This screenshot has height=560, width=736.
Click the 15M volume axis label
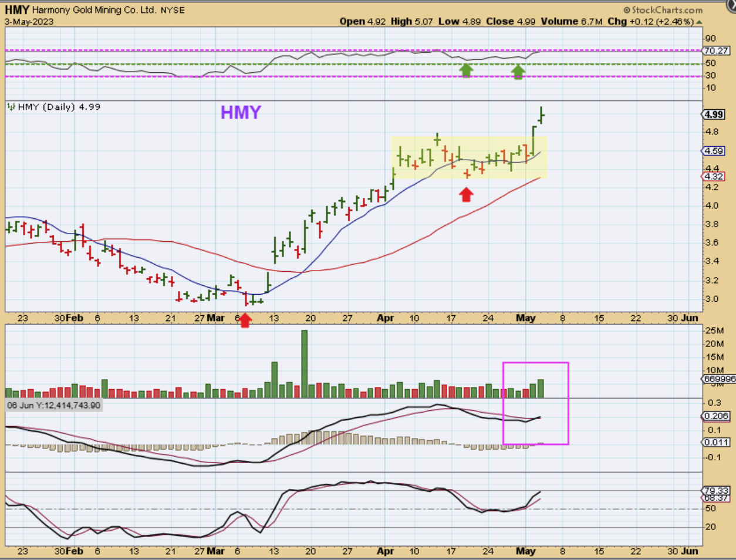click(714, 357)
